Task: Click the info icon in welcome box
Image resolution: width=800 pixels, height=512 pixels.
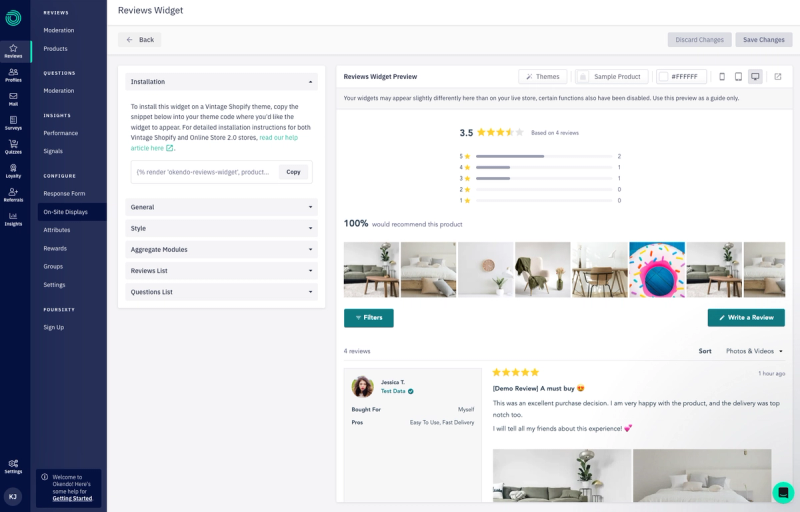Action: pos(44,477)
